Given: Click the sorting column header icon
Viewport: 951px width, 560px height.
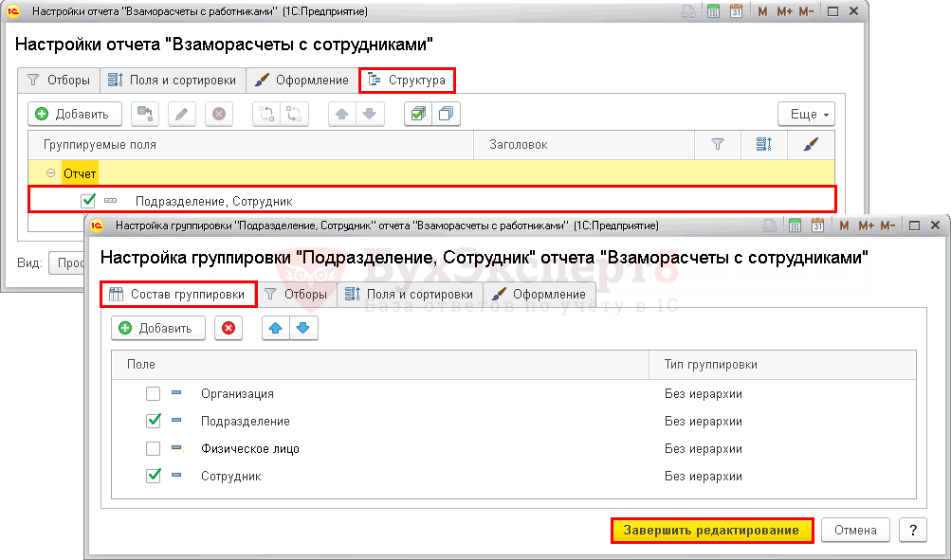Looking at the screenshot, I should pos(764,144).
